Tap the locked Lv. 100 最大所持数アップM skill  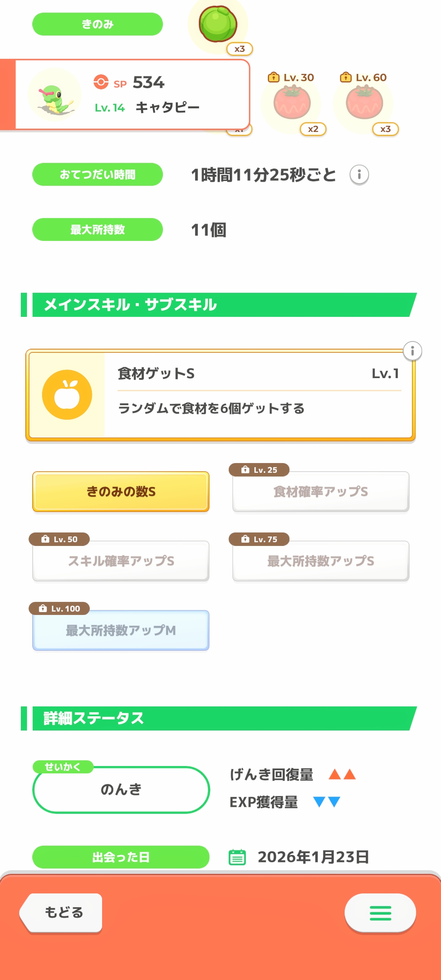[121, 630]
